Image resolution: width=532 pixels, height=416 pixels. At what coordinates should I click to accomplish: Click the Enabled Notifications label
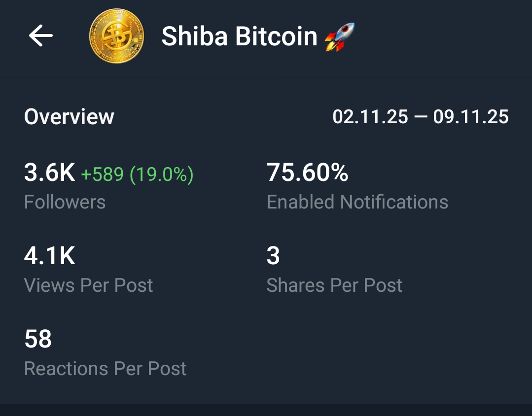(x=357, y=202)
